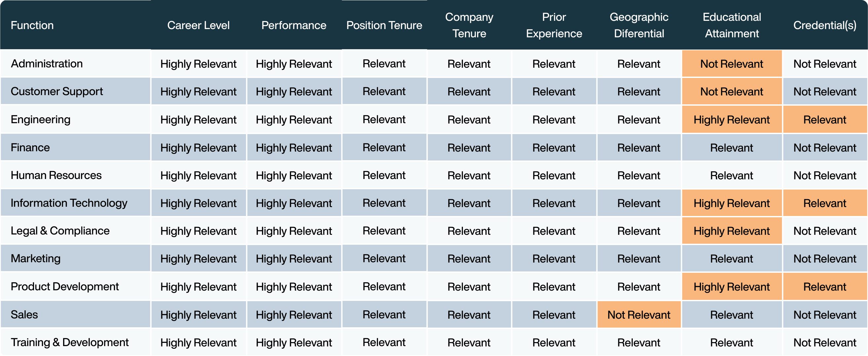Click the Position Tenure header
Screen dimensions: 868x356
[384, 25]
